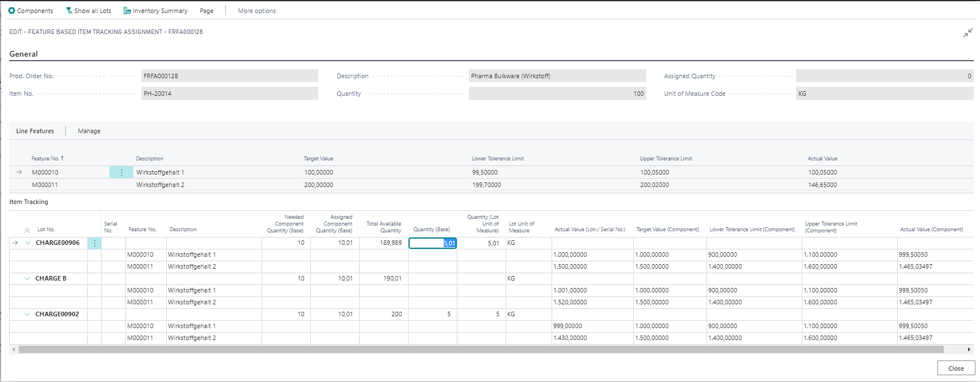
Task: Click actual value 1.001,00000 cell
Action: (592, 290)
